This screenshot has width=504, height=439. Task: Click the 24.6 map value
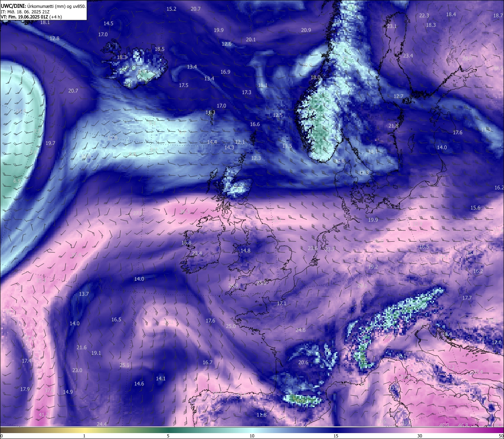pyautogui.click(x=300, y=330)
